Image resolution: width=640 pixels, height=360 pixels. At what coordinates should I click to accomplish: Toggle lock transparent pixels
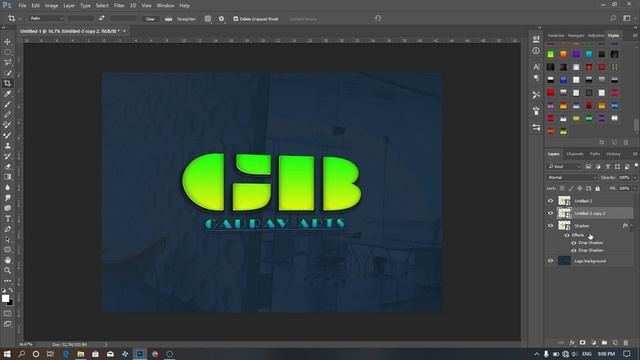(562, 189)
